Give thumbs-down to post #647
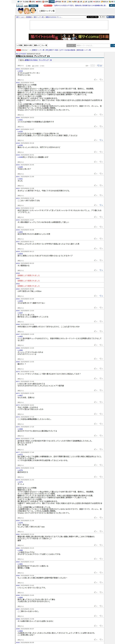The image size is (115, 644). tap(101, 140)
